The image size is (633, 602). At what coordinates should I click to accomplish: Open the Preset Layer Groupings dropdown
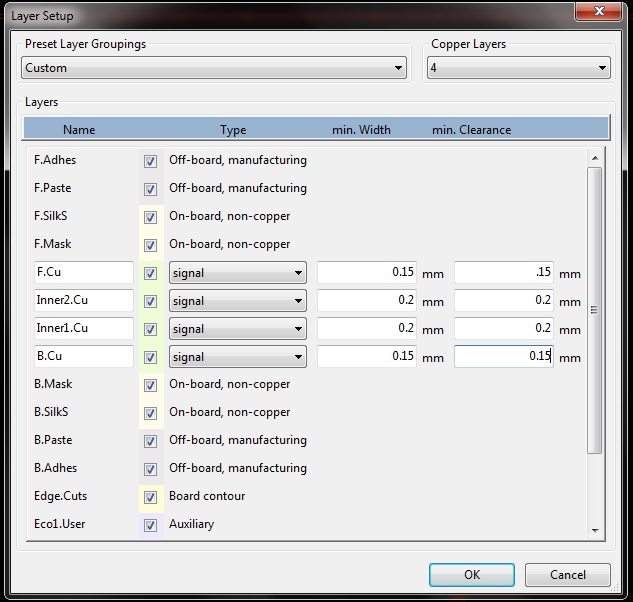coord(214,68)
